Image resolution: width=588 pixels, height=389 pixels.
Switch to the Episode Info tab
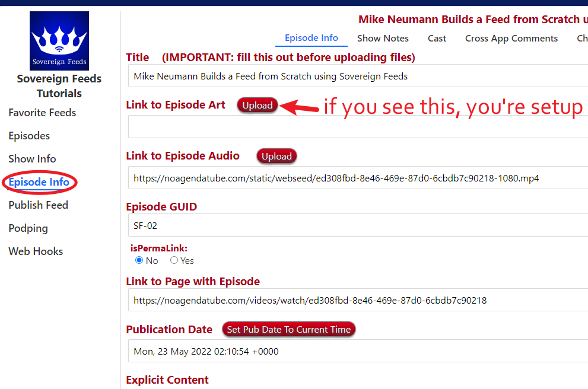312,38
